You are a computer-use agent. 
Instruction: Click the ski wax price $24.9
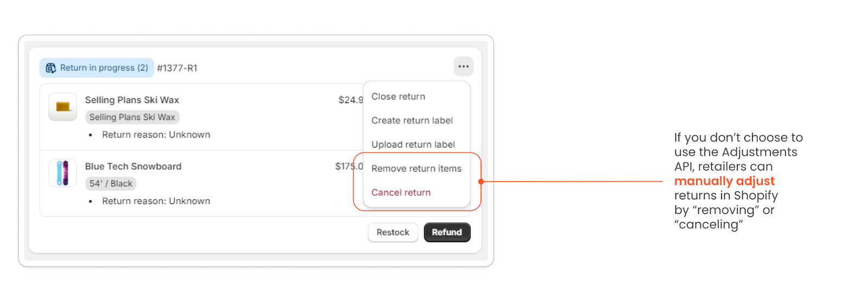[x=350, y=100]
